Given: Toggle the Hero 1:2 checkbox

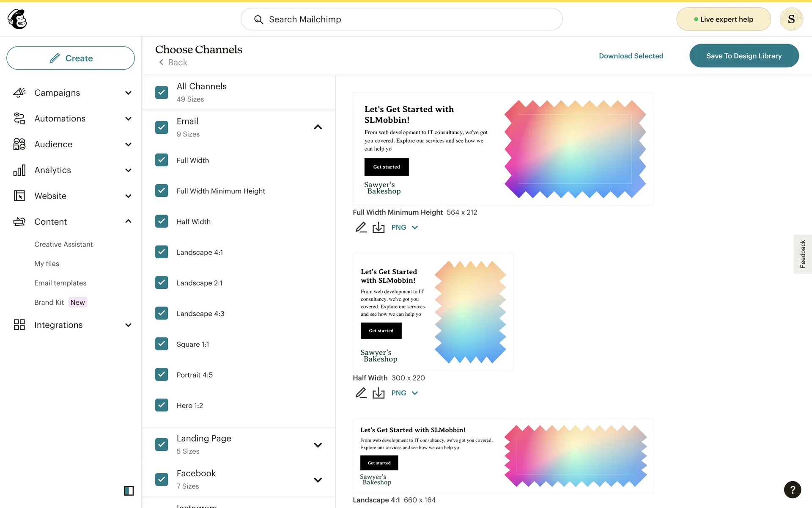Looking at the screenshot, I should pos(162,405).
